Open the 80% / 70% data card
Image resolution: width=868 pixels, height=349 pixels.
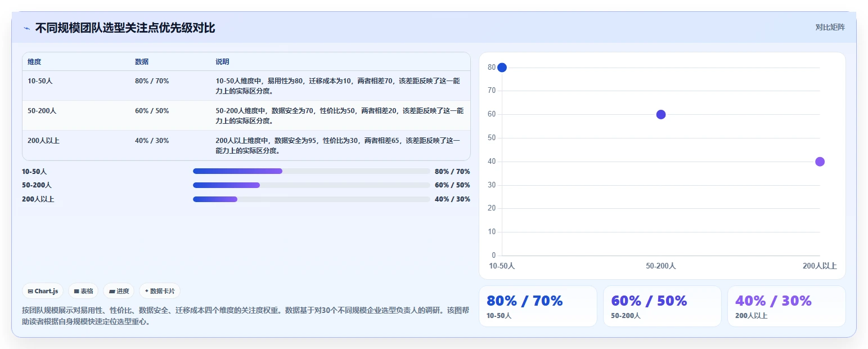[x=538, y=306]
